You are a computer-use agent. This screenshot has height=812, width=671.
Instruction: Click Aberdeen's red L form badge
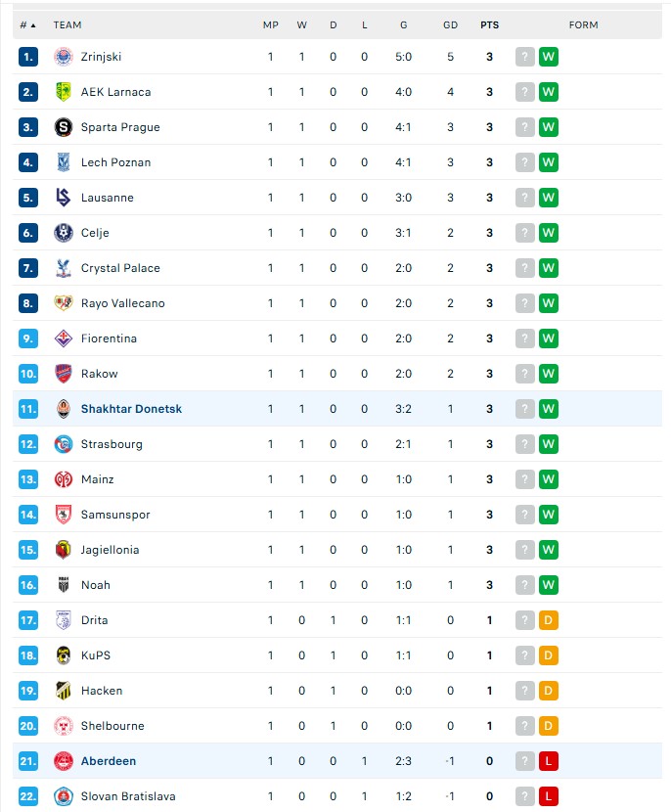549,761
